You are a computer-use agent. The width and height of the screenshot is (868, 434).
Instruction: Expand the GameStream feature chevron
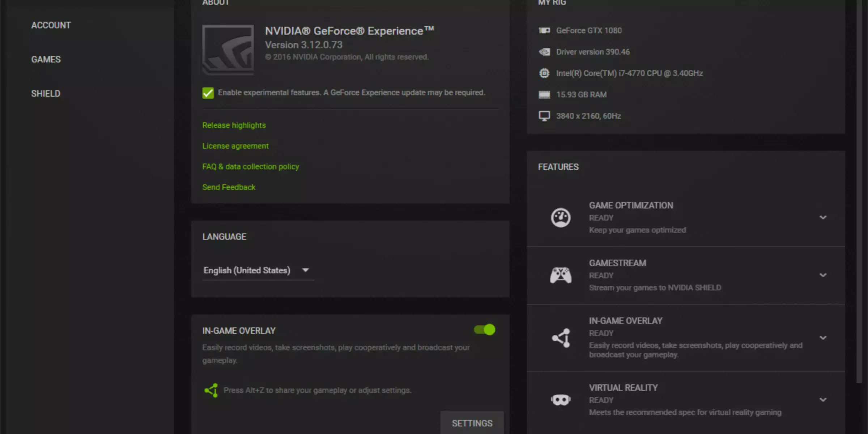point(823,275)
